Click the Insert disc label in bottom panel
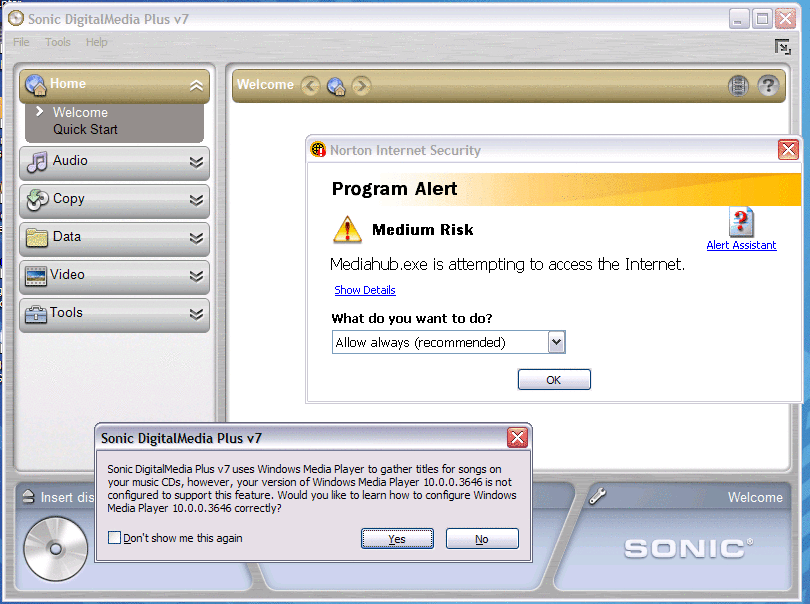The width and height of the screenshot is (810, 604). pyautogui.click(x=68, y=497)
